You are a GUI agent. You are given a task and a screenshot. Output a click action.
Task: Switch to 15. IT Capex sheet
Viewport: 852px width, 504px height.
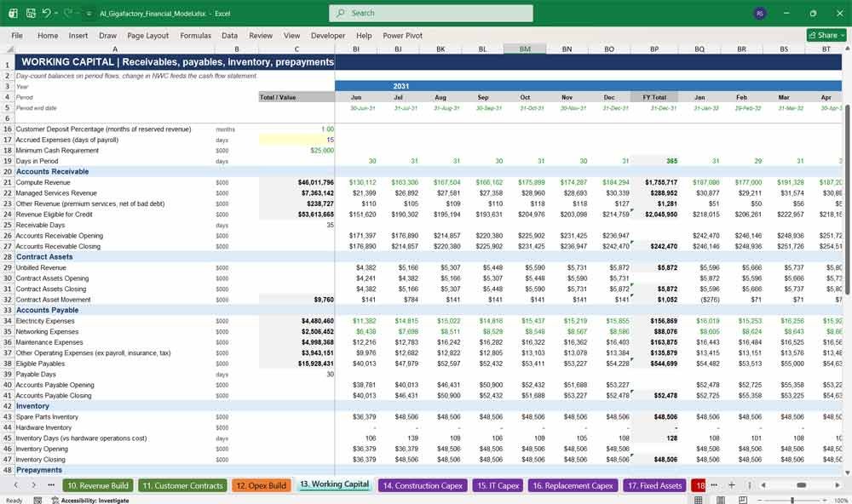click(498, 485)
